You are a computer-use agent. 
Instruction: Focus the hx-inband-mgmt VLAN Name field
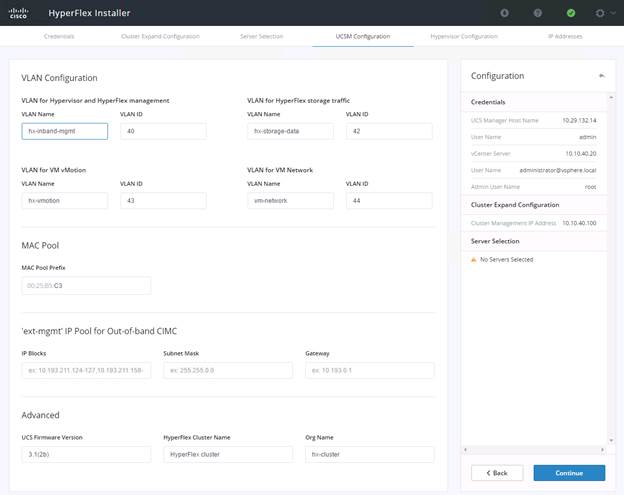(64, 131)
